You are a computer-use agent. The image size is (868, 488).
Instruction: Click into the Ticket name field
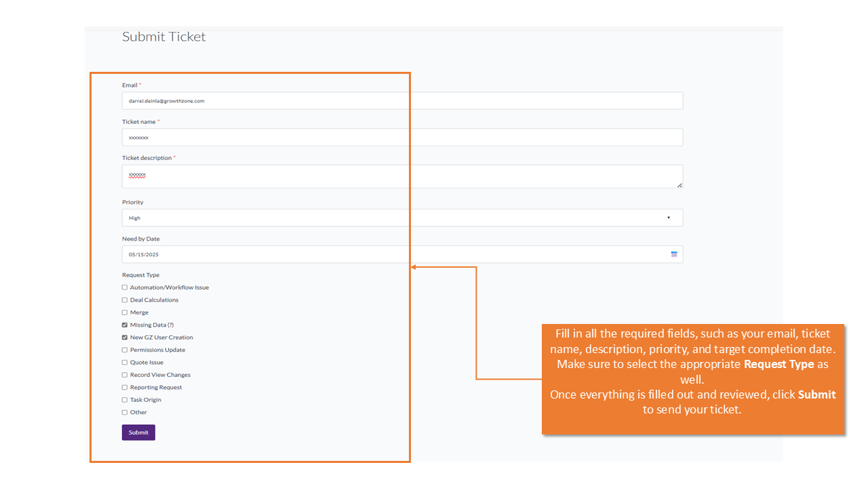coord(402,137)
